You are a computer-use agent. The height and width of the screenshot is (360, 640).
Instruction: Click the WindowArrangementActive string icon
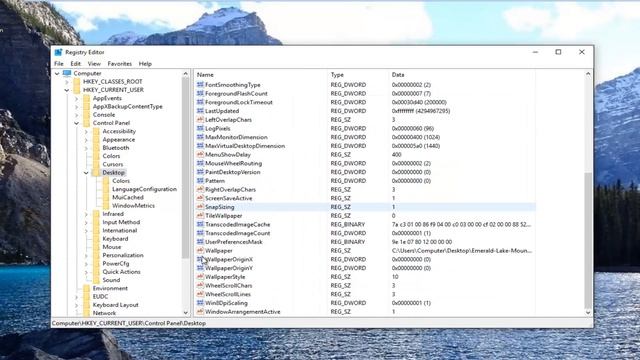(x=200, y=311)
